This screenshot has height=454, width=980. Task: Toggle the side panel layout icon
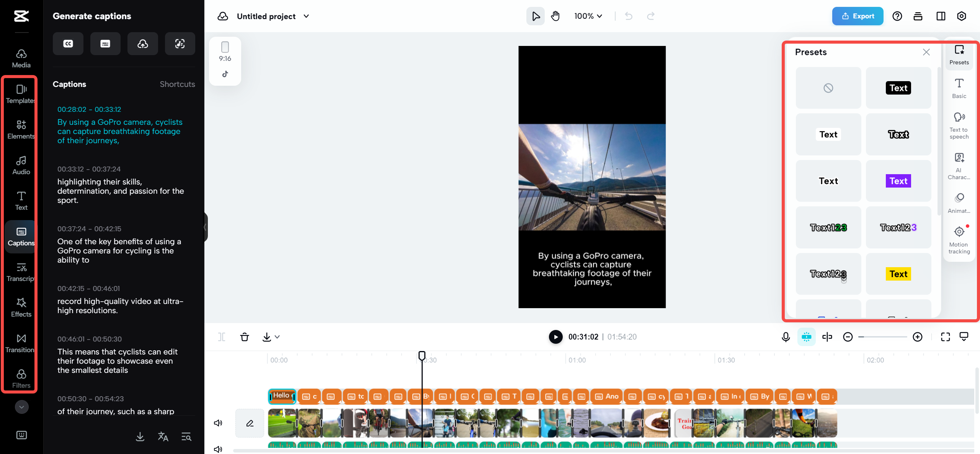(941, 16)
